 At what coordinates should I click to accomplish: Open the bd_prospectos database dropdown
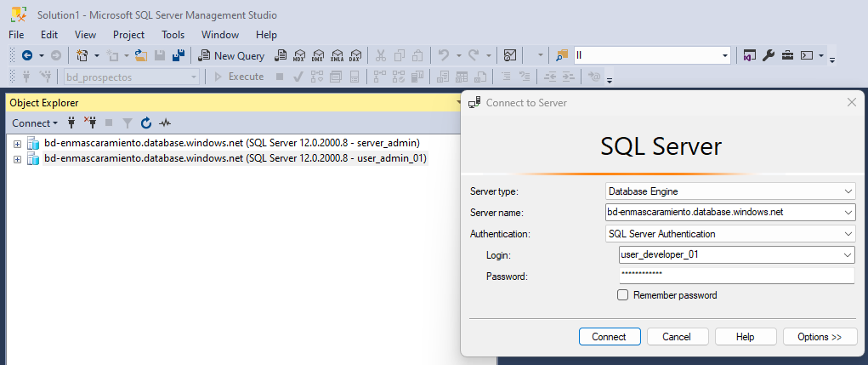point(132,77)
